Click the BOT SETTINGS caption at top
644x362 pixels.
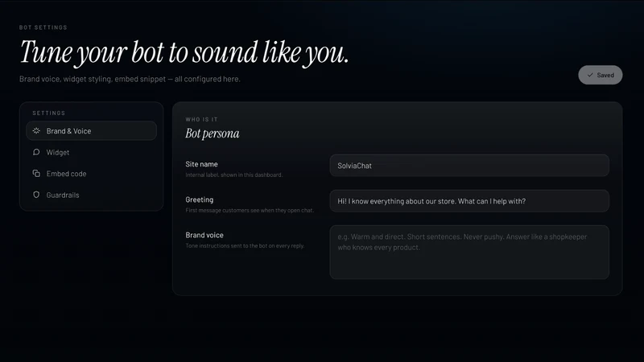tap(43, 27)
